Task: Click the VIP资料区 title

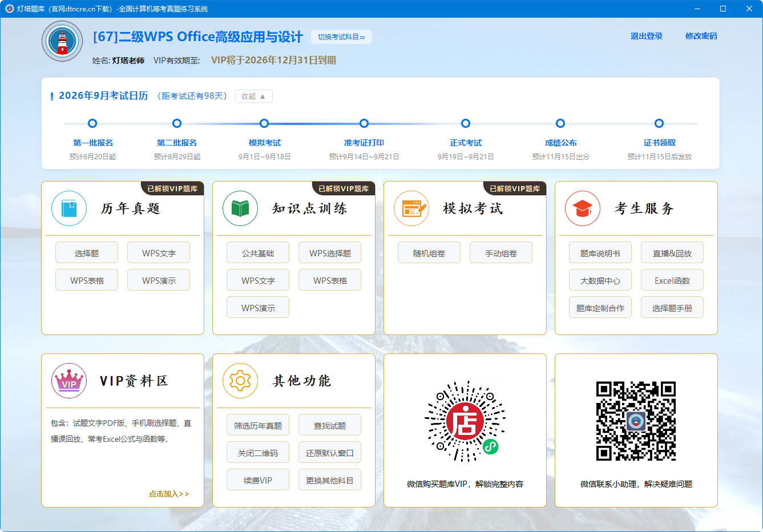Action: (x=134, y=381)
